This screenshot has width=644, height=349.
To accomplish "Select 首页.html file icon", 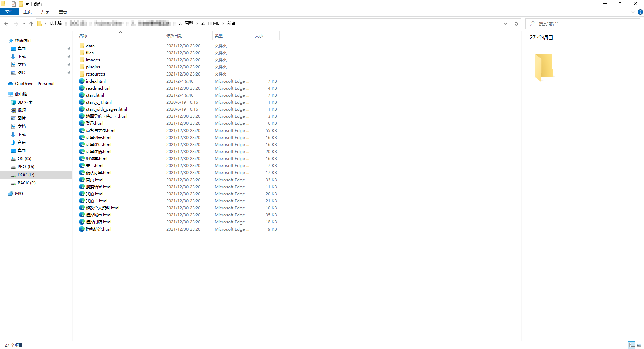I will tap(82, 180).
